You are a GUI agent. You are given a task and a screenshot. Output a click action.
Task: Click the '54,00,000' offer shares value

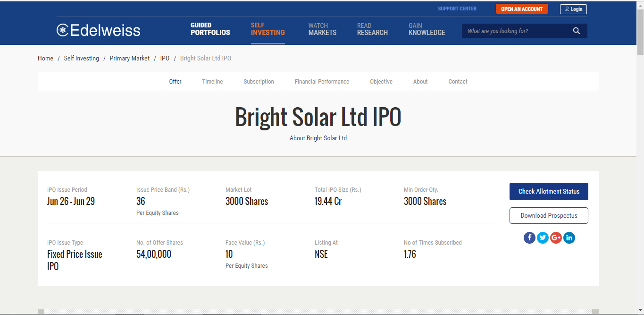pos(154,254)
